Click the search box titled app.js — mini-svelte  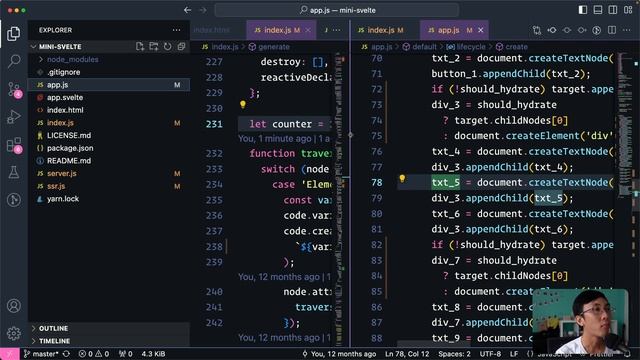tap(337, 10)
